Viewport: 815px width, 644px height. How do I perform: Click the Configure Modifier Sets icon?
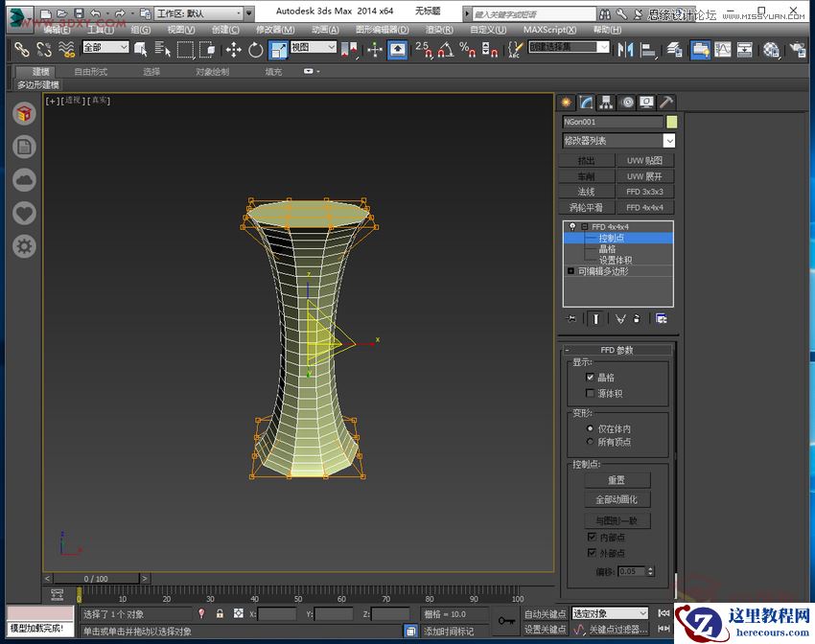662,318
